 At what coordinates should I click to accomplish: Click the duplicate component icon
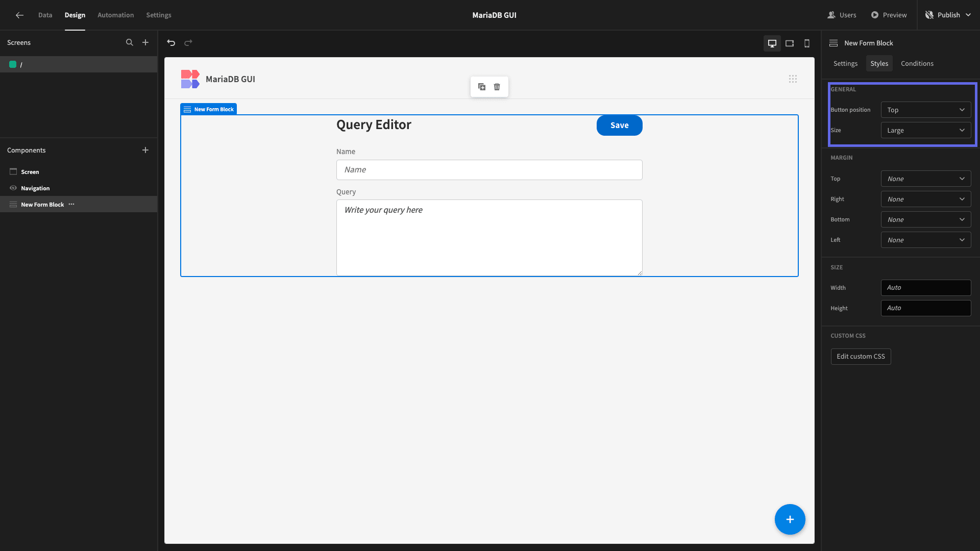point(482,87)
